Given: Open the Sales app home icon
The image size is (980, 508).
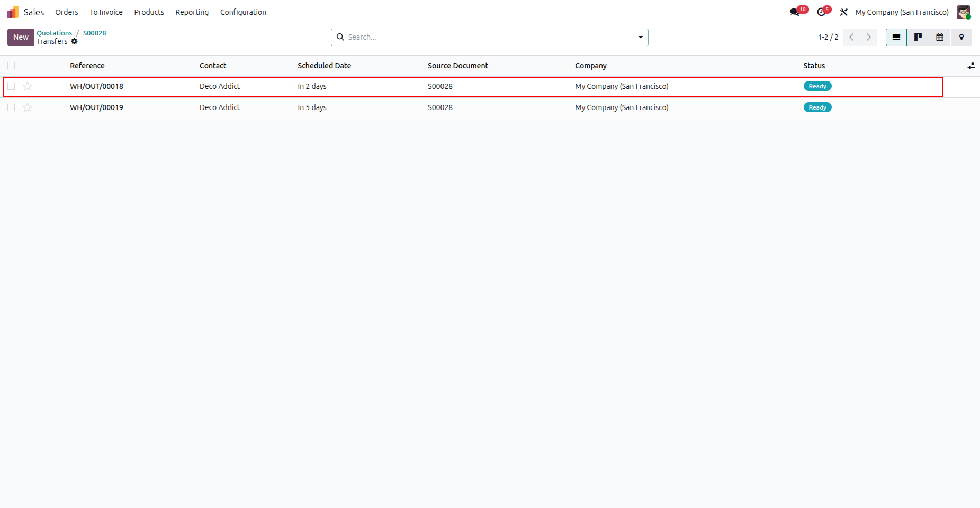Looking at the screenshot, I should [13, 12].
